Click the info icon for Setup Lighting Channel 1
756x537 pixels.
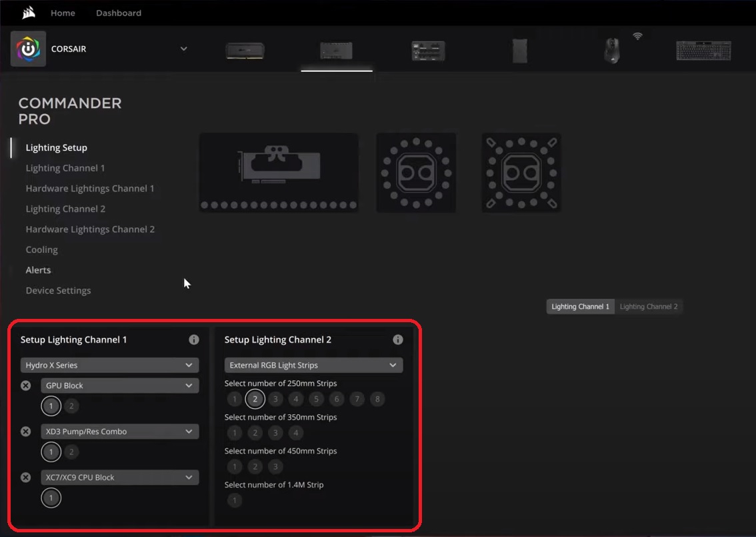point(193,340)
